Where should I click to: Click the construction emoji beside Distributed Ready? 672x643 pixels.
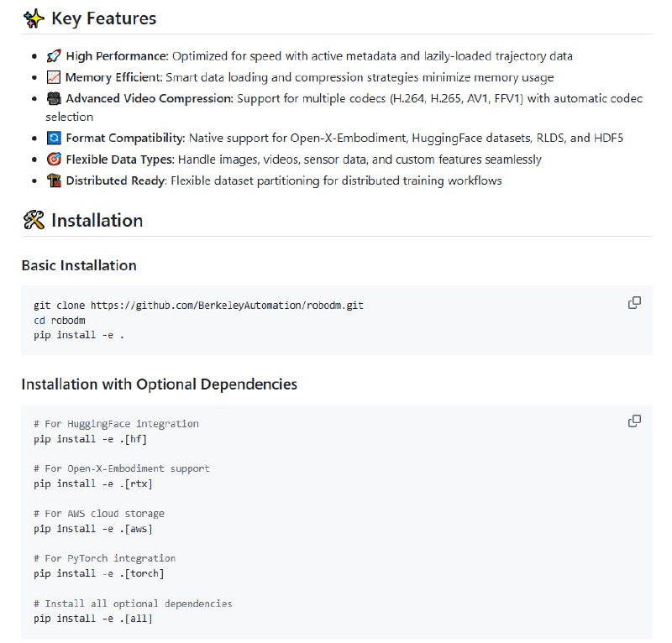pyautogui.click(x=53, y=180)
